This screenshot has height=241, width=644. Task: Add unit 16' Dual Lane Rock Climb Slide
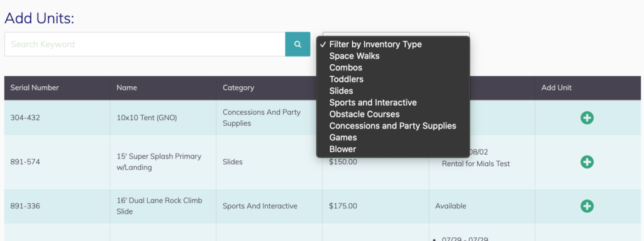coord(587,206)
